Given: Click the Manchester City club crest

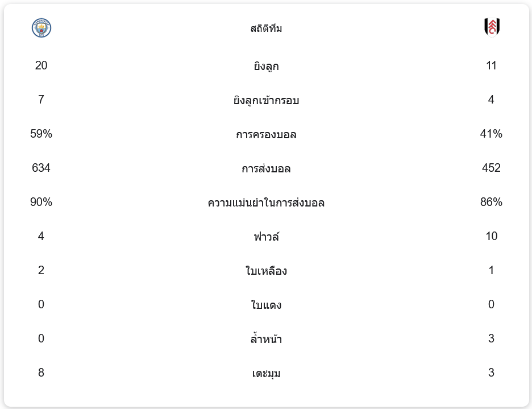Looking at the screenshot, I should click(x=41, y=28).
